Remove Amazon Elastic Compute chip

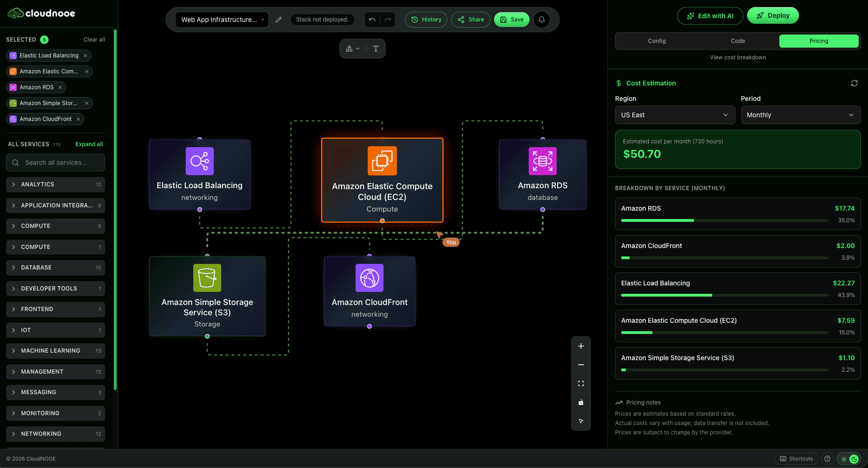tap(87, 71)
